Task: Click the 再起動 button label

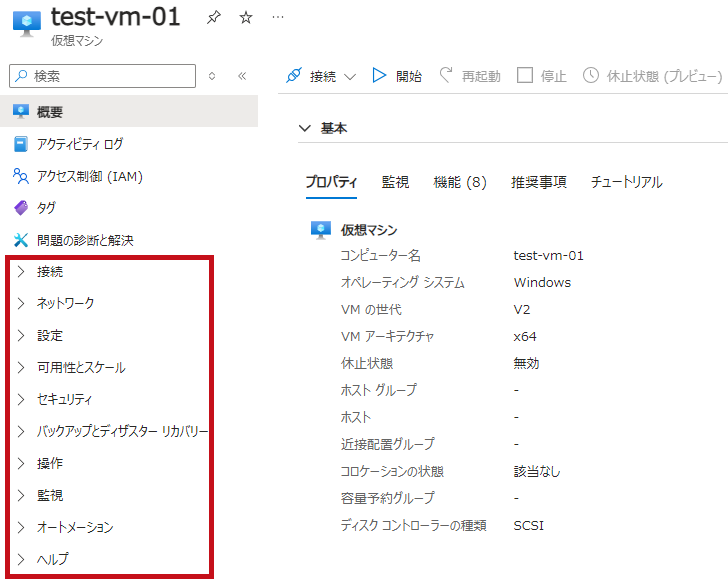Action: tap(481, 76)
